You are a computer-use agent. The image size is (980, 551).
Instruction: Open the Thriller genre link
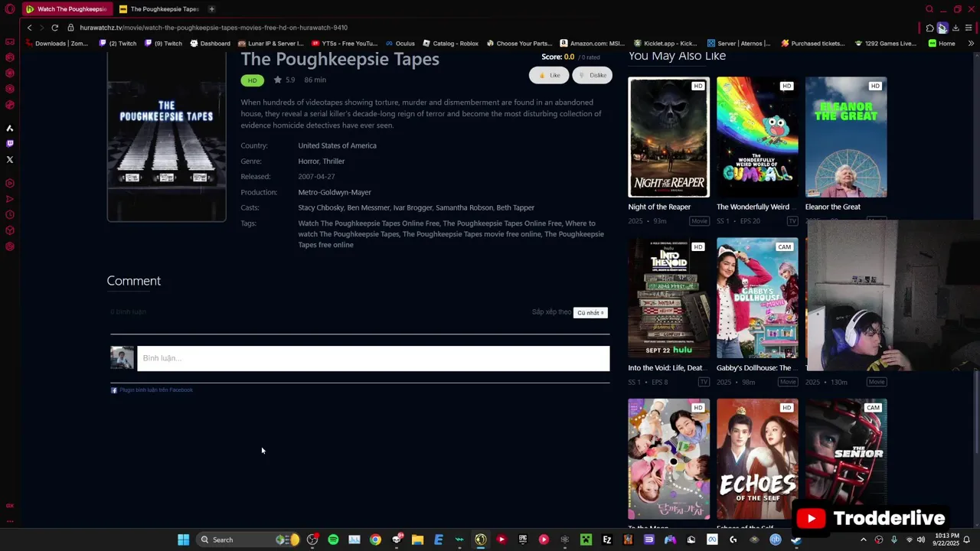tap(333, 161)
